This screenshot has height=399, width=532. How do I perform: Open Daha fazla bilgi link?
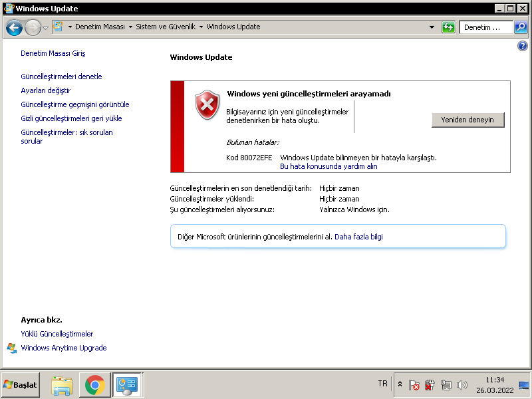358,237
